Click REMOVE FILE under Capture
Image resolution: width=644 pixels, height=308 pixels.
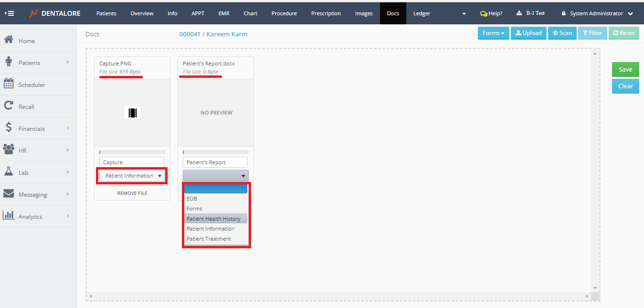tap(132, 193)
